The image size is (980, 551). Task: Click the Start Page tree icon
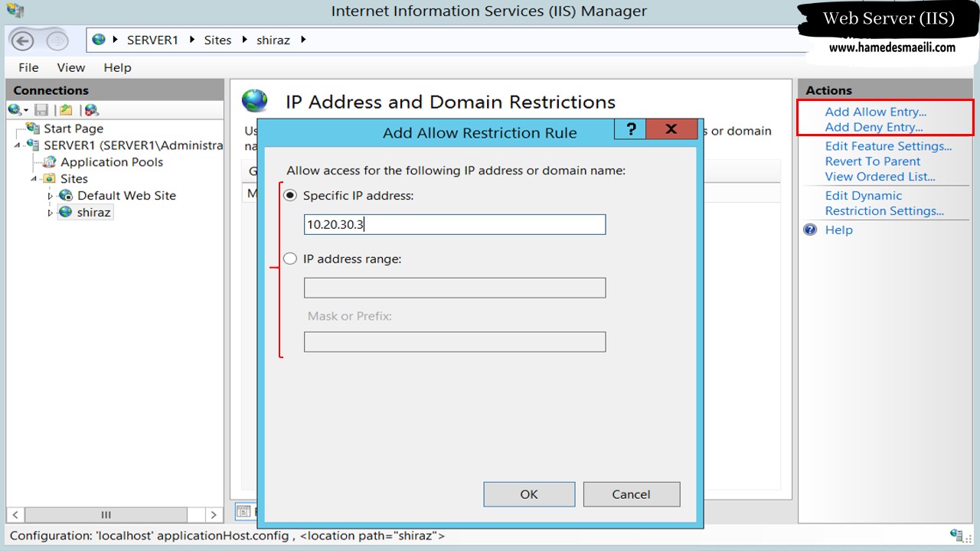coord(33,129)
